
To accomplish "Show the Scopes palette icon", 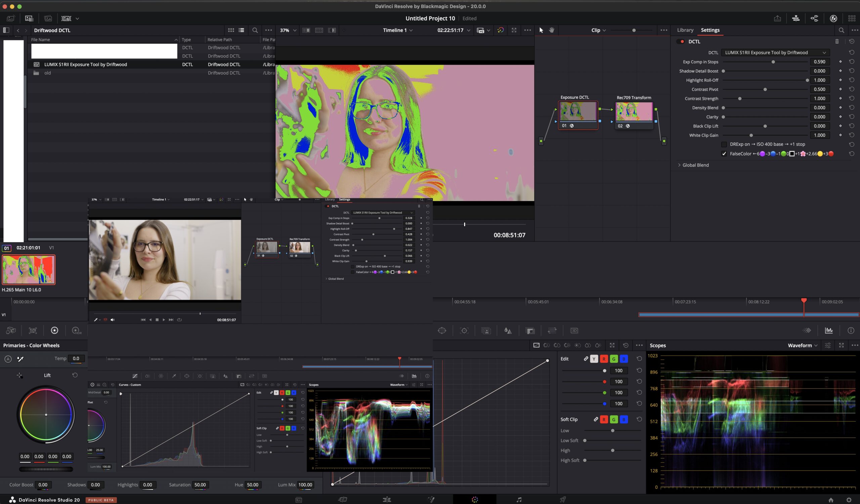I will (x=829, y=330).
